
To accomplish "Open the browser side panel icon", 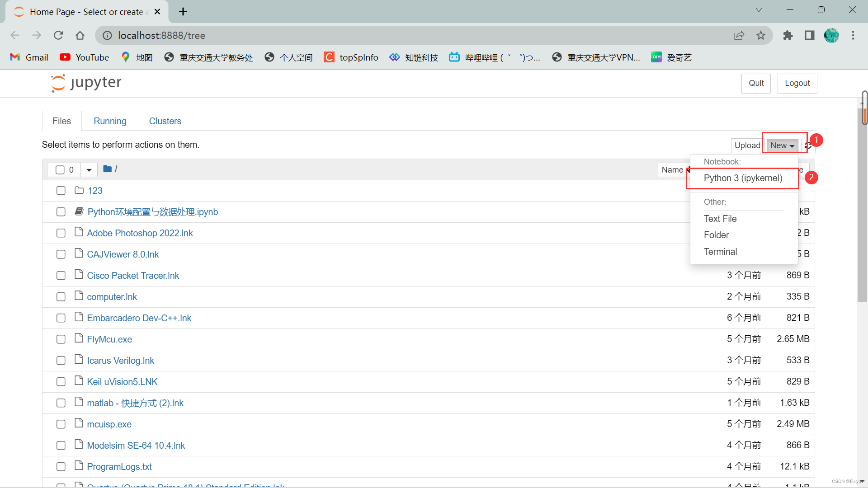I will coord(809,35).
